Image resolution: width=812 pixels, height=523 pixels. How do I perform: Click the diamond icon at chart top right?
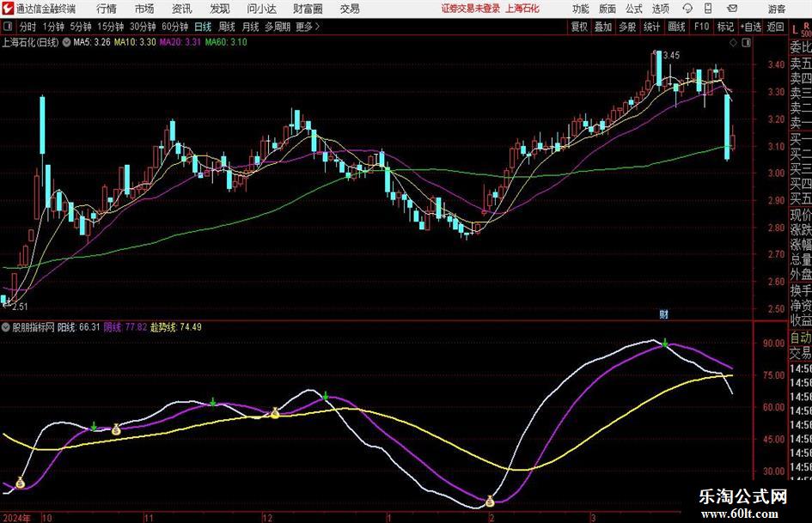click(x=733, y=43)
